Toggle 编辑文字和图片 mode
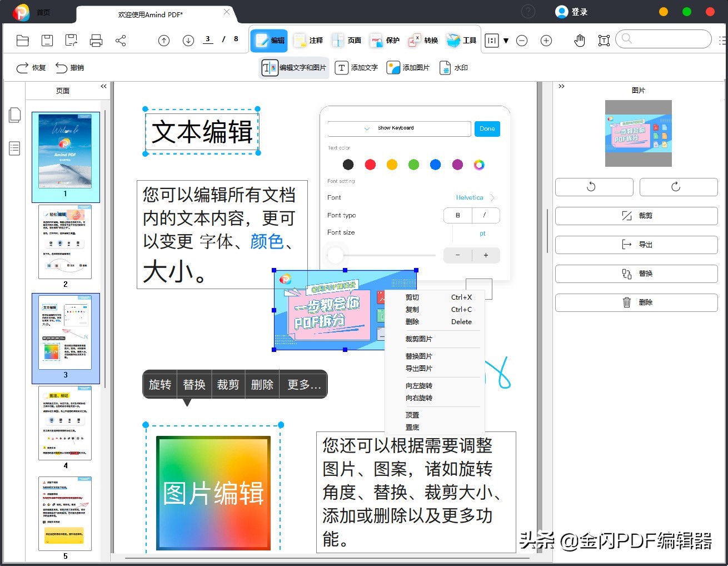The width and height of the screenshot is (728, 566). [294, 67]
